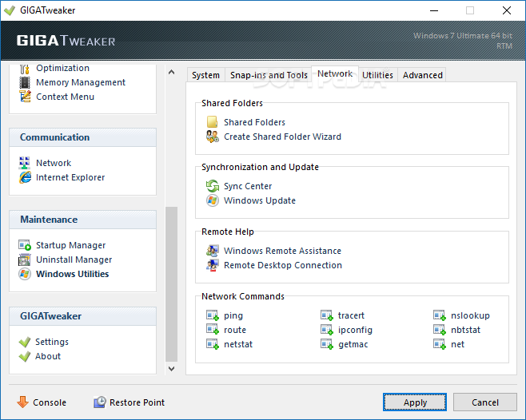Viewport: 526px width, 420px height.
Task: Launch Sync Center via its icon
Action: click(x=212, y=186)
